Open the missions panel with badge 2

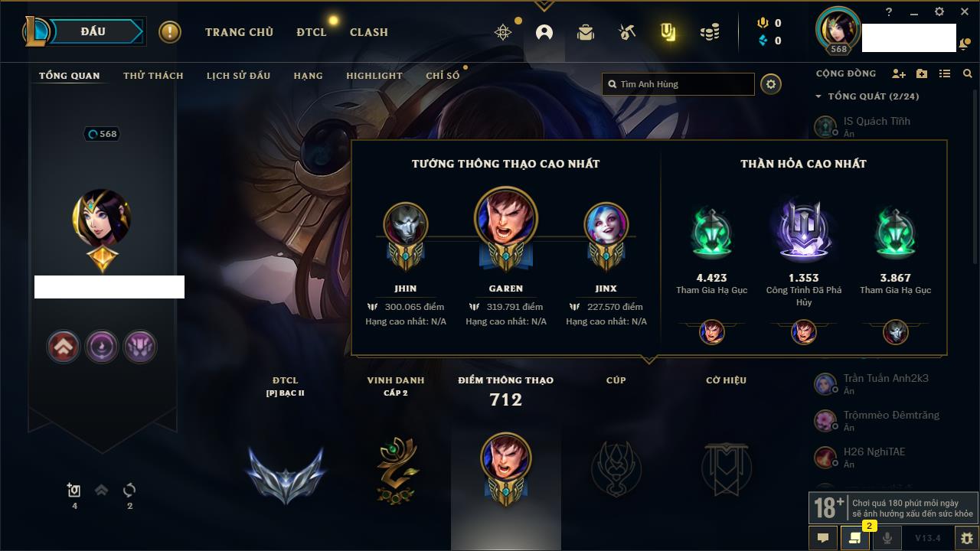tap(855, 538)
